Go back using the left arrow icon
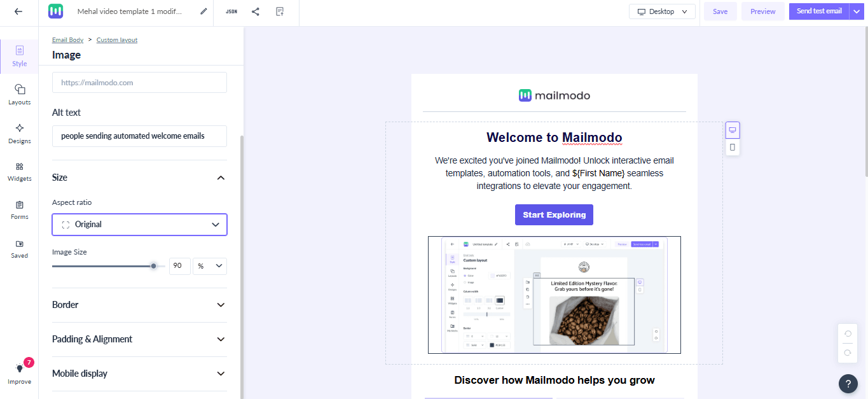Image resolution: width=868 pixels, height=399 pixels. coord(18,11)
